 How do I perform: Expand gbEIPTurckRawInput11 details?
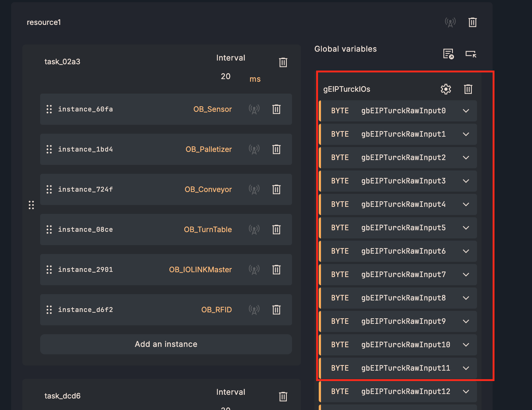coord(466,368)
